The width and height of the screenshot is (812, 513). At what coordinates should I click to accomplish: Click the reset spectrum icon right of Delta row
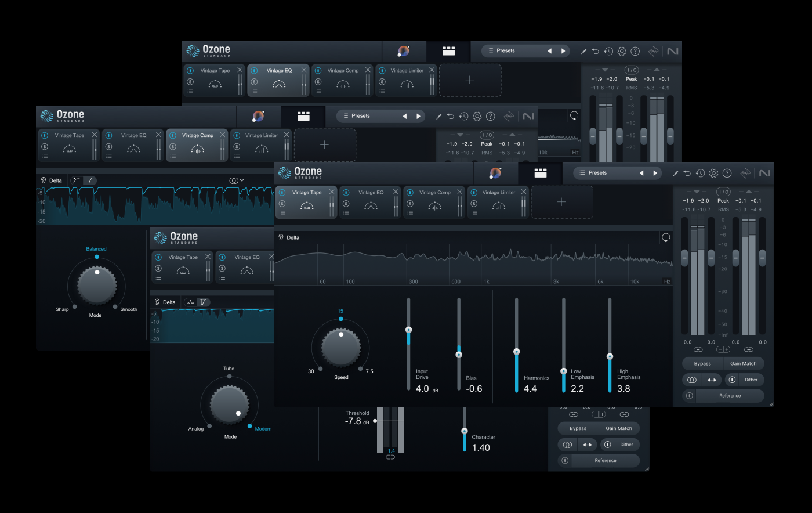(666, 237)
